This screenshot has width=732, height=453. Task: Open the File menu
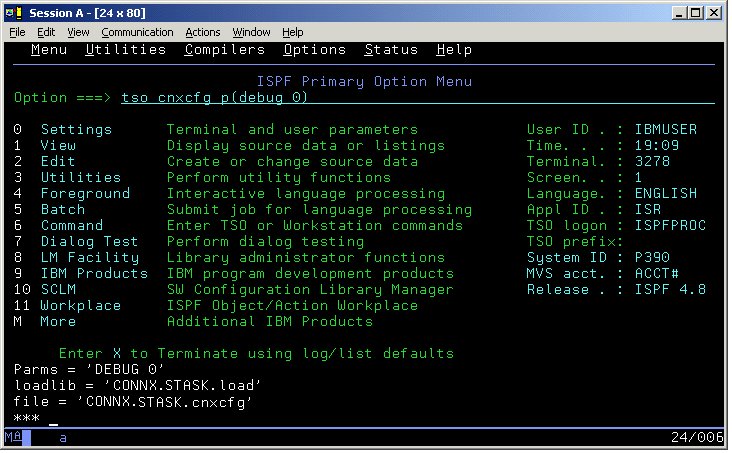[x=17, y=32]
